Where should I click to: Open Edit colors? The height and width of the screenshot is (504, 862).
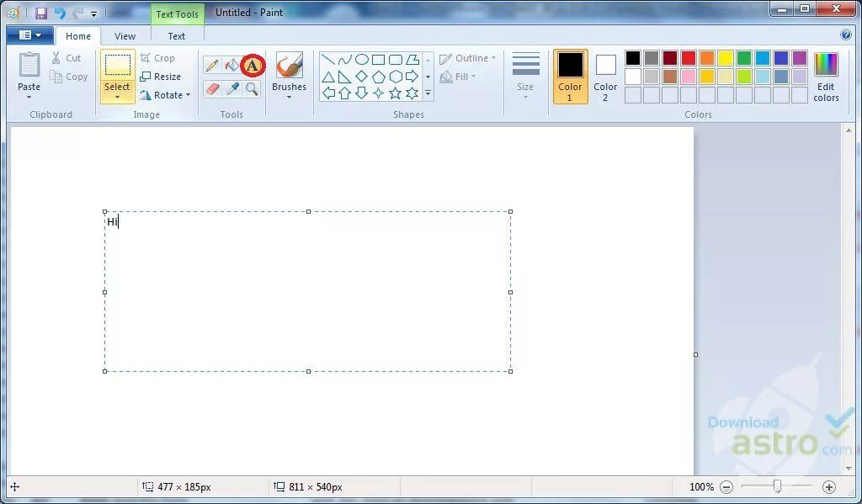826,77
